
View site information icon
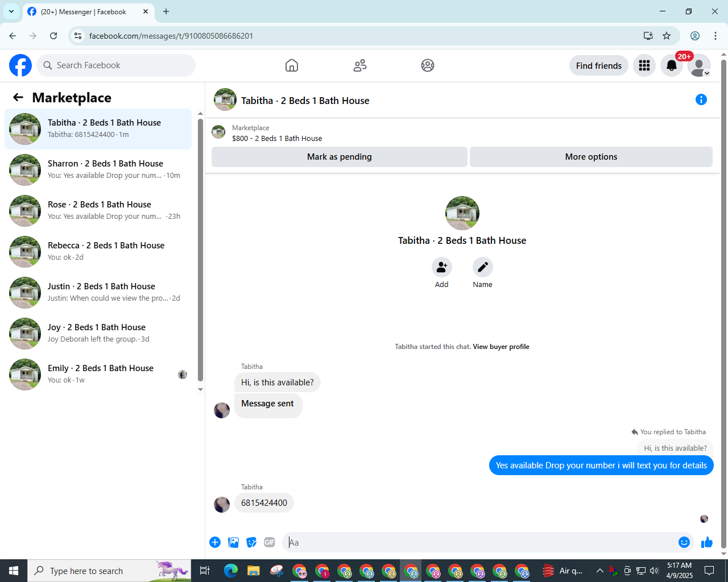click(78, 36)
